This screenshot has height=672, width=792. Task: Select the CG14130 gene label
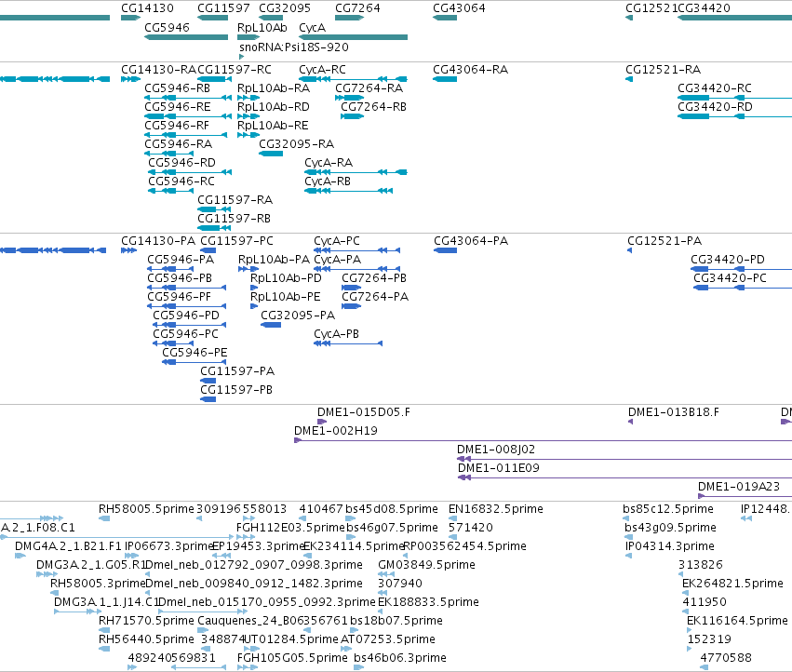(147, 8)
